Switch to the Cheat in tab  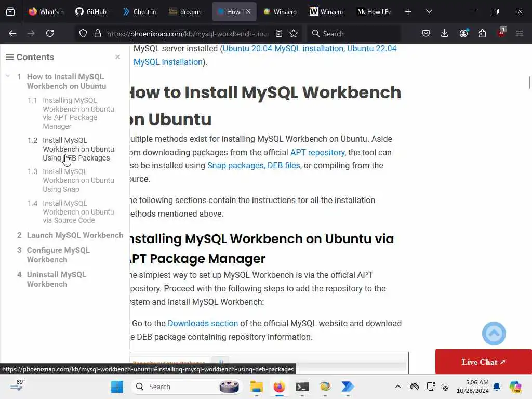139,12
